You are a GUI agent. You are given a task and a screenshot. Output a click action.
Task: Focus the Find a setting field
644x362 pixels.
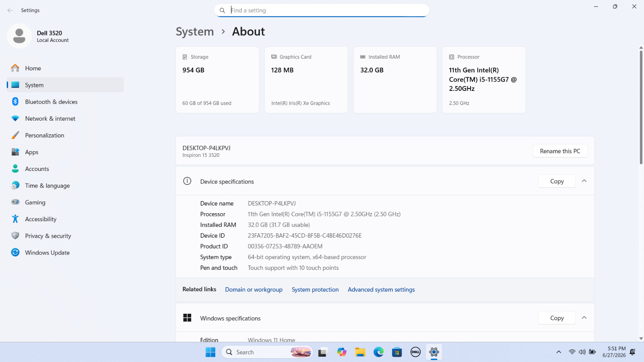pos(322,10)
